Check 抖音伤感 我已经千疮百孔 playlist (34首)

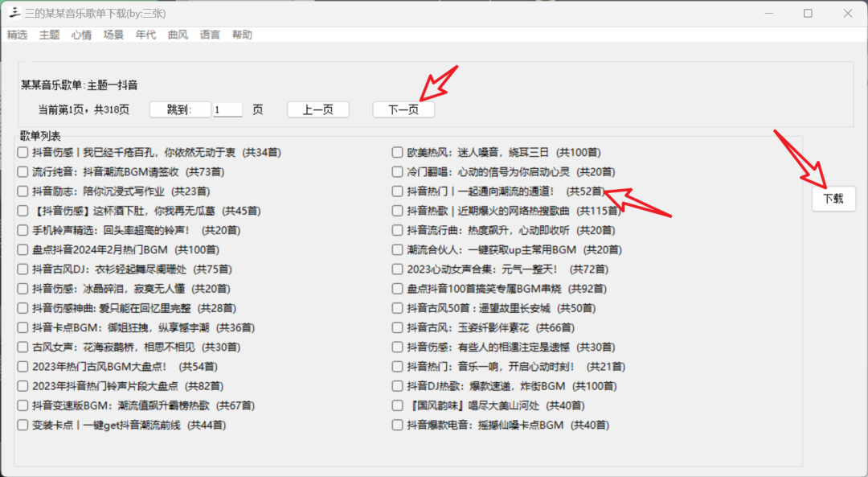23,152
